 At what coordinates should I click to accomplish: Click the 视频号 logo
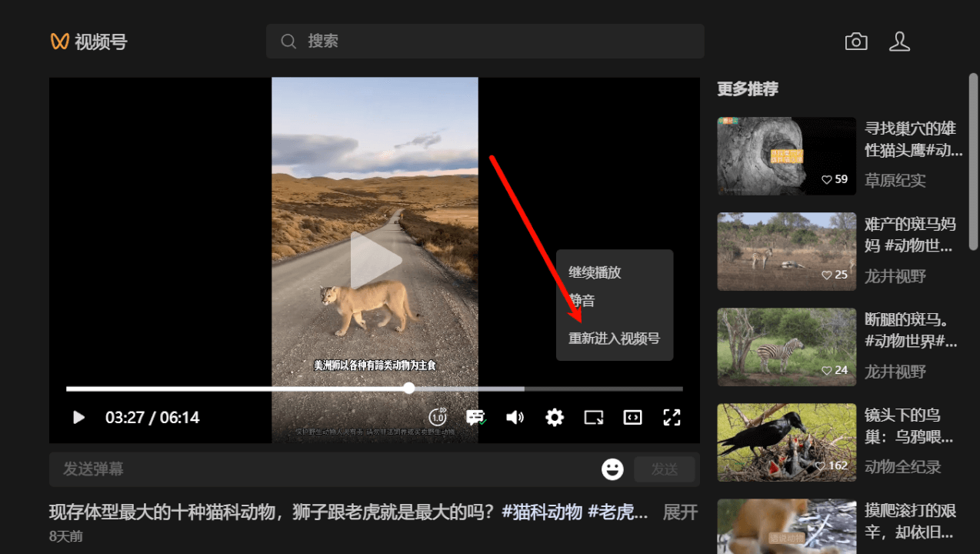pos(88,42)
